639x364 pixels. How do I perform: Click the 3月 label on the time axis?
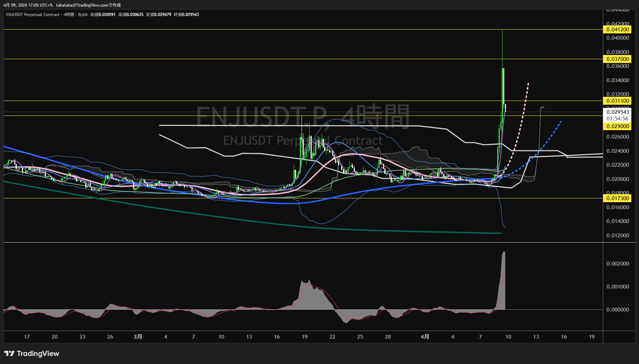[138, 337]
